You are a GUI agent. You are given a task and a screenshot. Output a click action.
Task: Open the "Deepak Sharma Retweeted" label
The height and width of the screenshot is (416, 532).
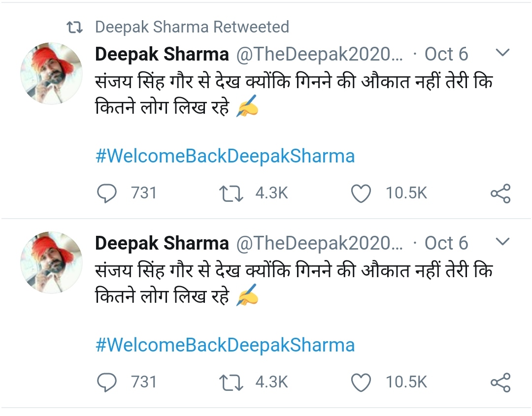point(192,27)
